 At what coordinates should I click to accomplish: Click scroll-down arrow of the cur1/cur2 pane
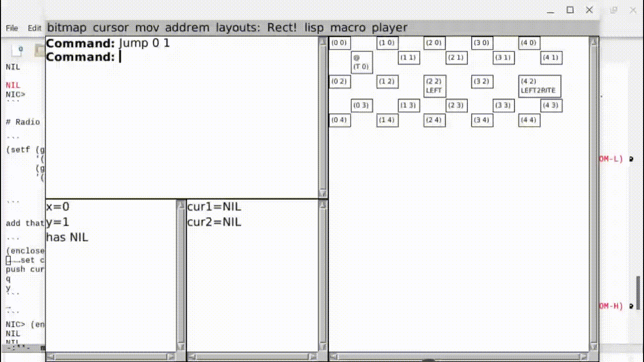coord(323,348)
